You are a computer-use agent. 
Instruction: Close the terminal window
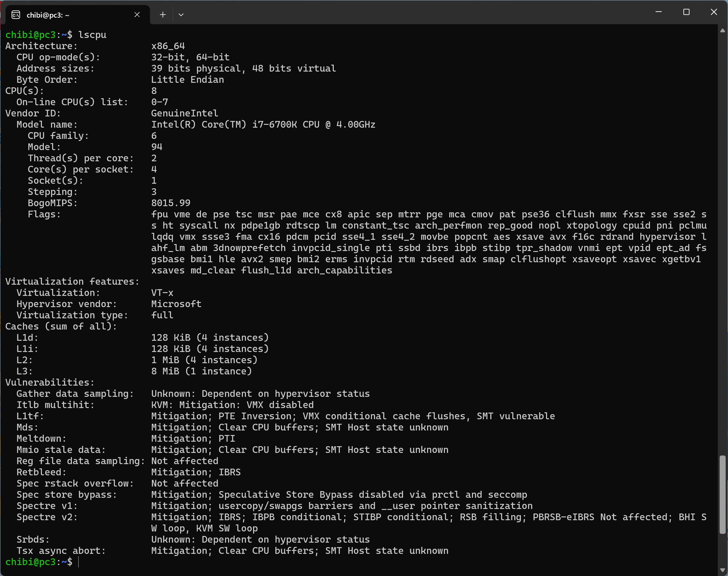(714, 12)
